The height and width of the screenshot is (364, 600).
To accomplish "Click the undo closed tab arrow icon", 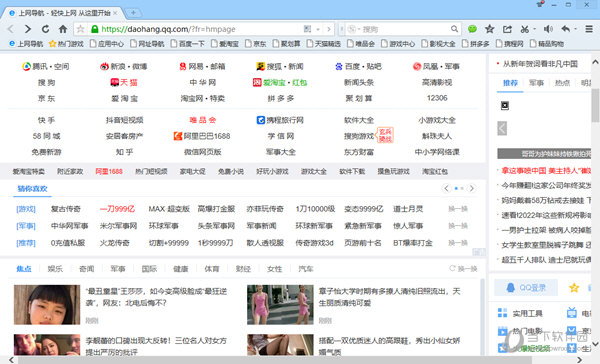I will [566, 29].
